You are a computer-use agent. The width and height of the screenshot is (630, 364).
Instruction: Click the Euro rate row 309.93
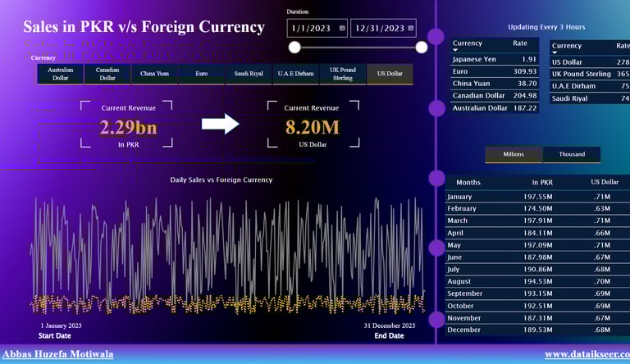(495, 71)
